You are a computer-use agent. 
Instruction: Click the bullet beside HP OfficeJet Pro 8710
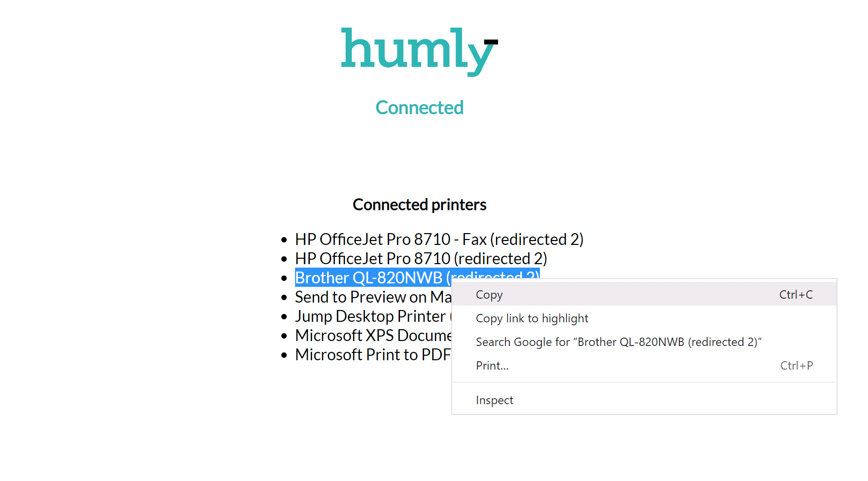(285, 258)
